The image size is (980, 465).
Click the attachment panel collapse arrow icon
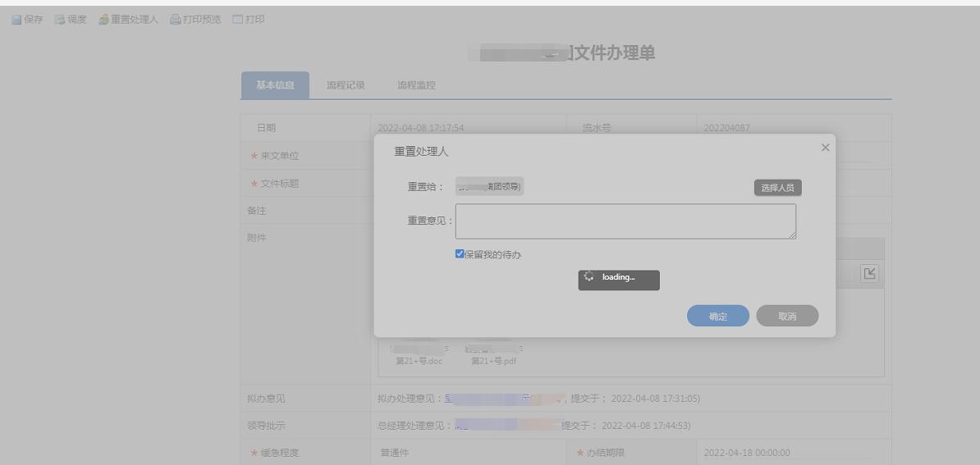point(869,273)
